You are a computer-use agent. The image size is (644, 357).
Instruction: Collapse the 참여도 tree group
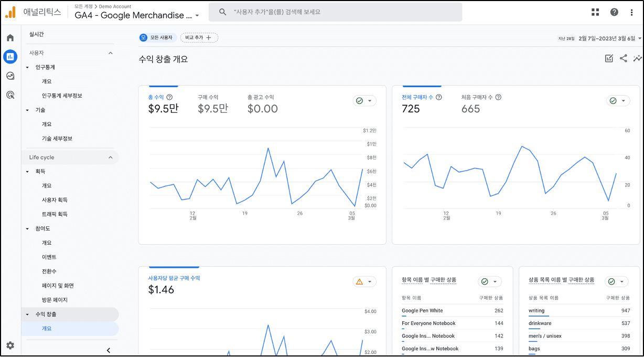click(27, 229)
